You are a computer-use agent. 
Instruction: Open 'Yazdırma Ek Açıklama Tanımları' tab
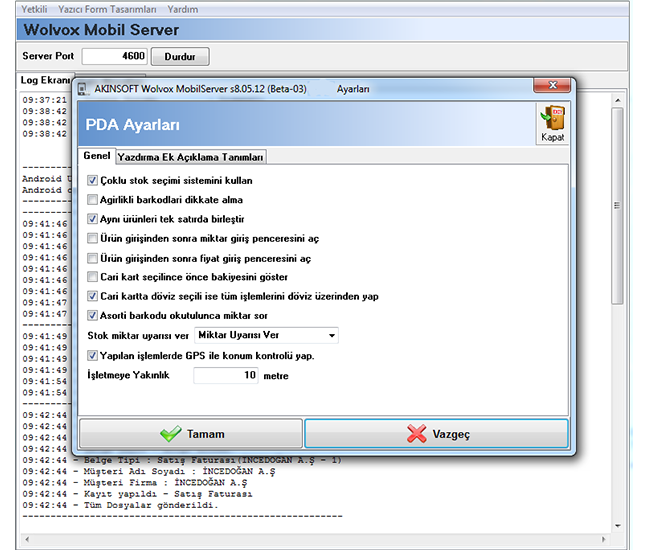191,157
